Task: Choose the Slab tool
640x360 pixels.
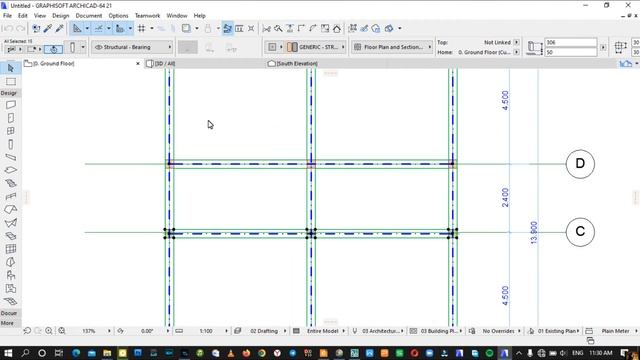Action: click(x=11, y=170)
